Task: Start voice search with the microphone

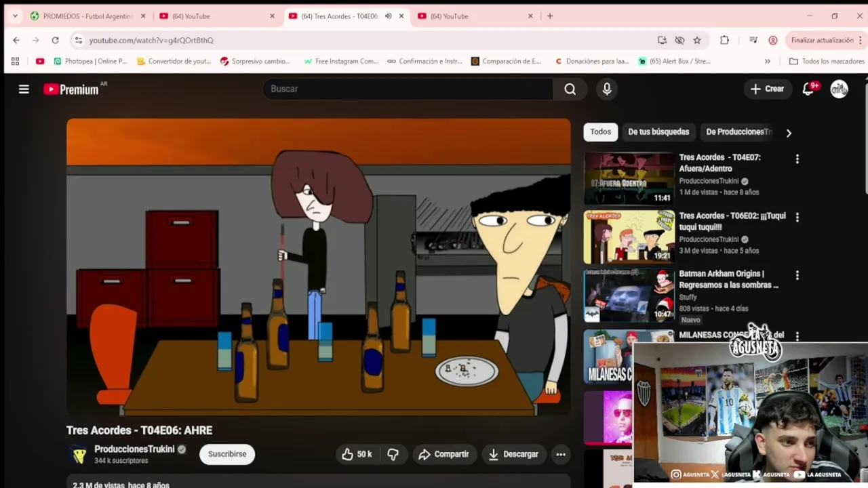Action: 607,89
